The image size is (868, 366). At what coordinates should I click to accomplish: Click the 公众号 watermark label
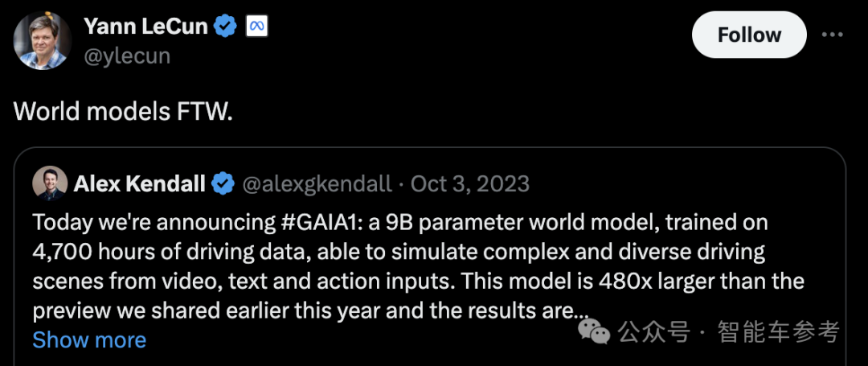(x=654, y=331)
